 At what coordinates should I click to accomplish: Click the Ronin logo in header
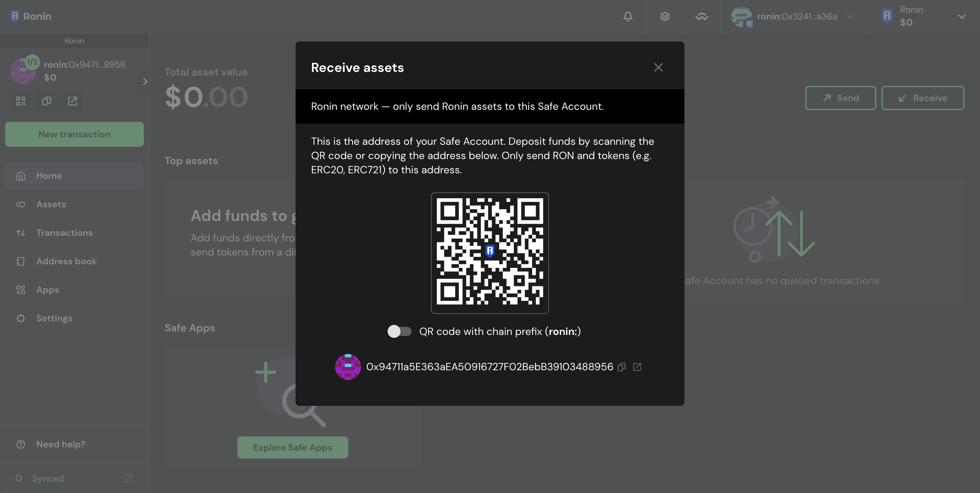click(31, 16)
